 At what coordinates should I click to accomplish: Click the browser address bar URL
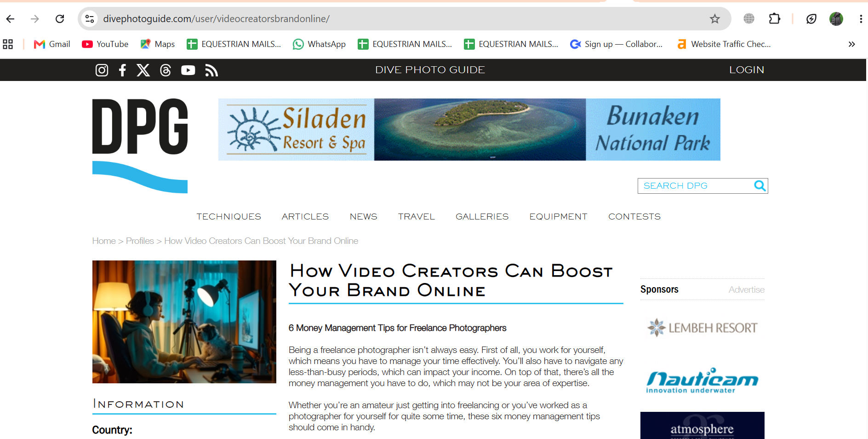pos(216,19)
